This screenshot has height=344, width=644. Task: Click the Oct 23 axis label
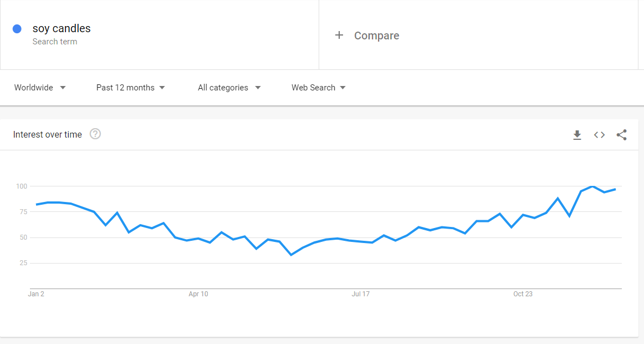pos(523,294)
